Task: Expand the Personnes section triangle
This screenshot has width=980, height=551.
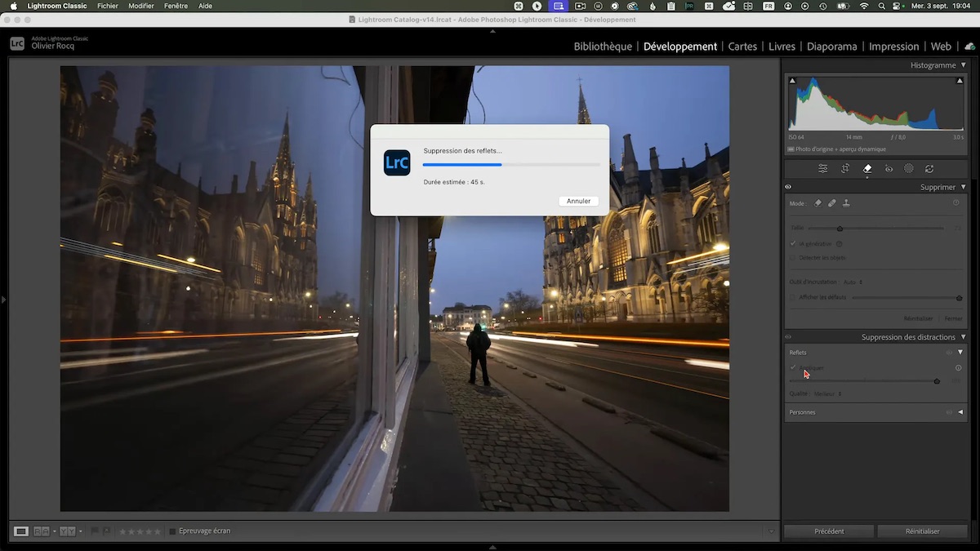Action: 960,412
